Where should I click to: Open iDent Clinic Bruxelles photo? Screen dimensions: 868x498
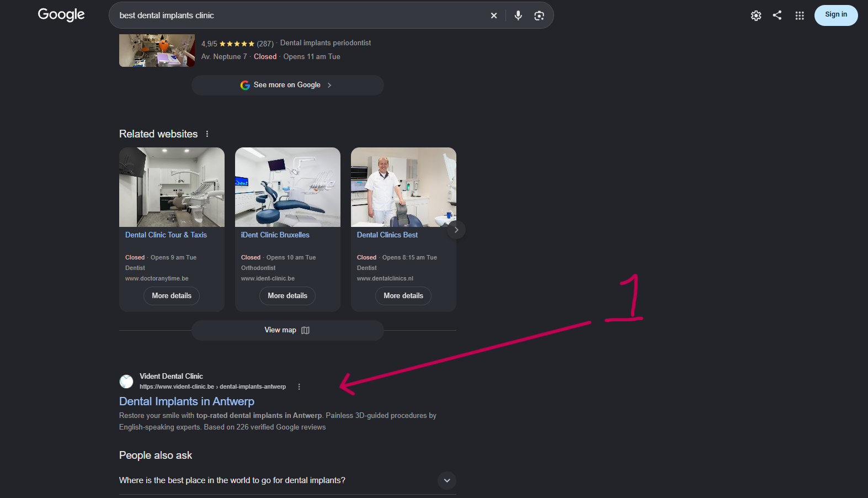(287, 187)
